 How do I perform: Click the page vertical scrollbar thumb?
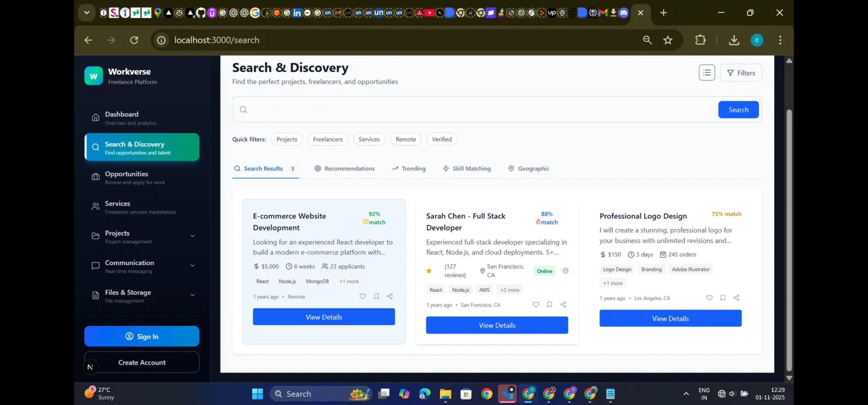point(789,240)
